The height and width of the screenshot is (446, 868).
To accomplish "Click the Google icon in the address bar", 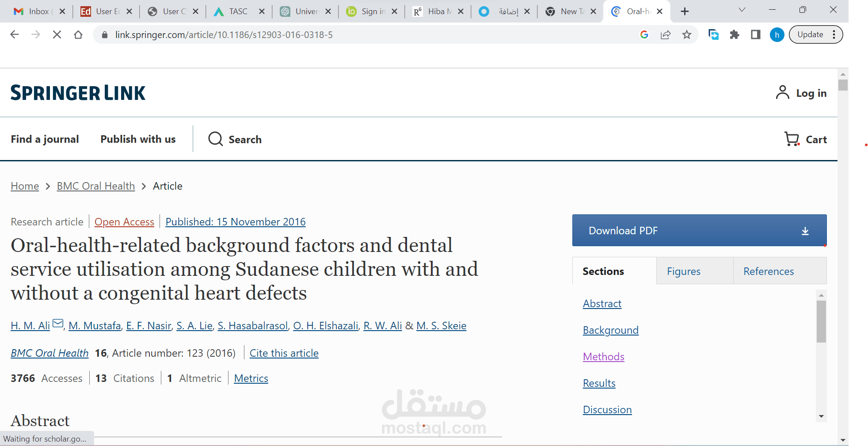I will point(644,34).
